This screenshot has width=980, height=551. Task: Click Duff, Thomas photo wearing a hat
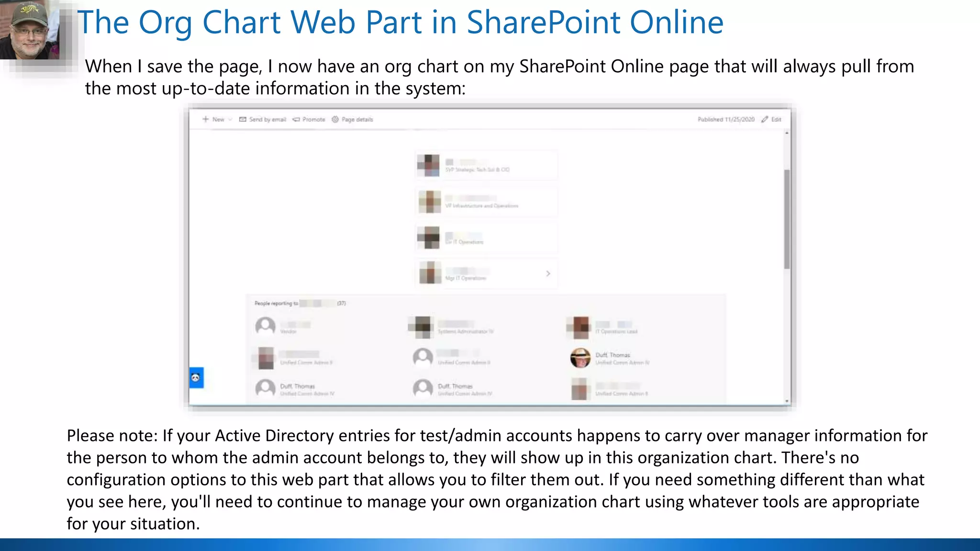point(580,358)
